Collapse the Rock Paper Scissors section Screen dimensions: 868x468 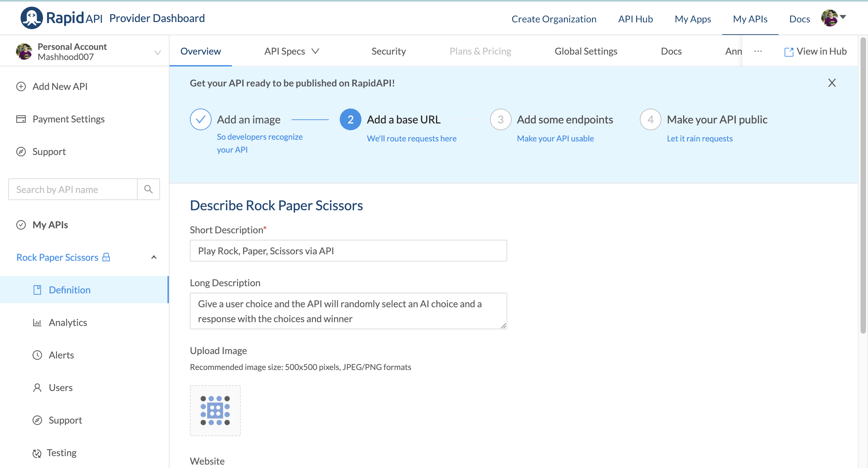click(154, 257)
